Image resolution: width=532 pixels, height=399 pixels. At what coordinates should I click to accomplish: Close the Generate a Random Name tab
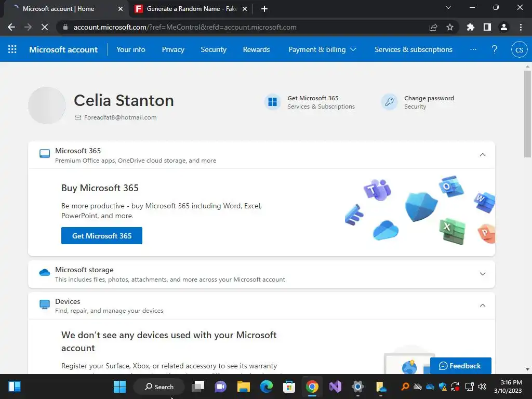point(245,9)
